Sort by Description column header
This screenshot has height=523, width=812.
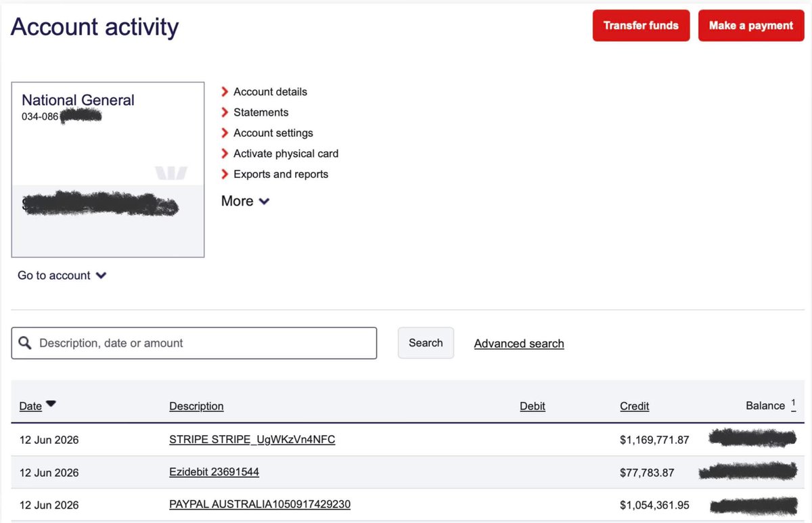(196, 407)
